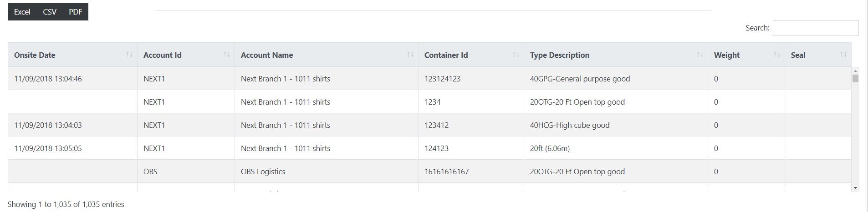Screen dimensions: 868x212
Task: Click the Account Id sort icon
Action: pos(227,55)
